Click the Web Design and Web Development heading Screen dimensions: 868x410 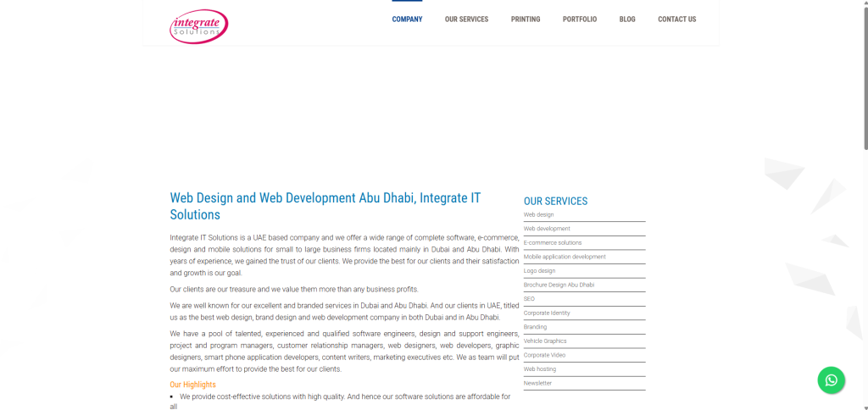tap(325, 206)
